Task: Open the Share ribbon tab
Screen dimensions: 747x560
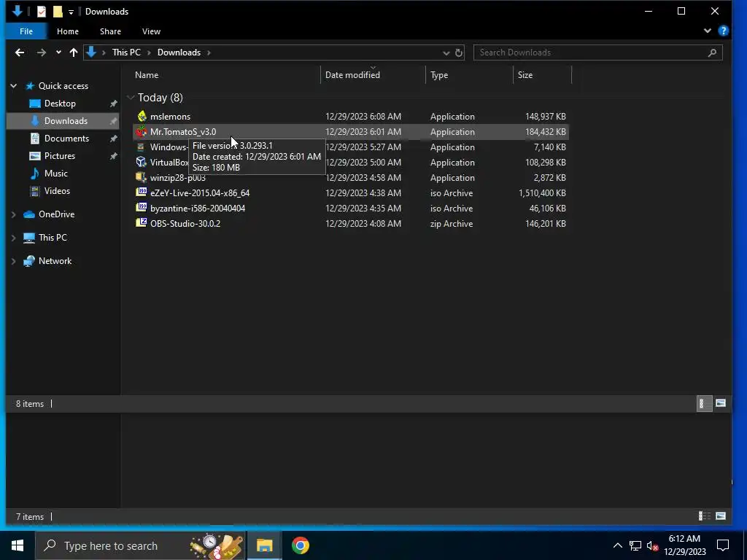Action: 110,31
